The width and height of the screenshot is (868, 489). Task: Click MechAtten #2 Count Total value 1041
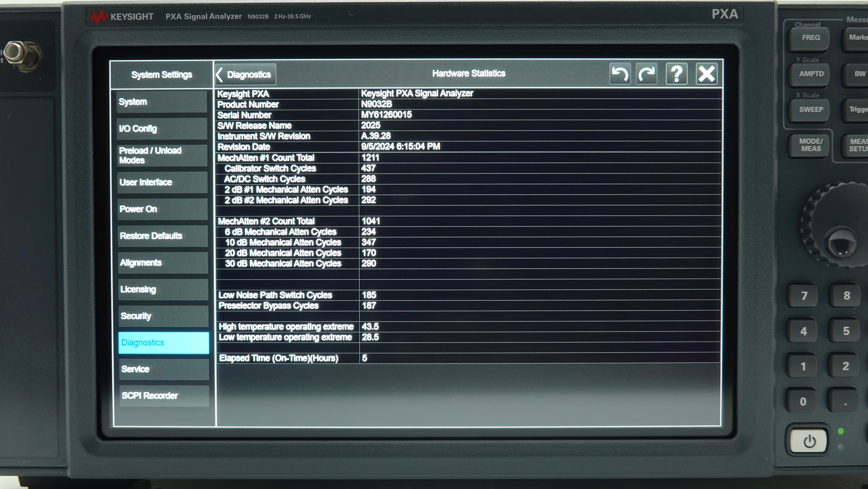(x=371, y=221)
